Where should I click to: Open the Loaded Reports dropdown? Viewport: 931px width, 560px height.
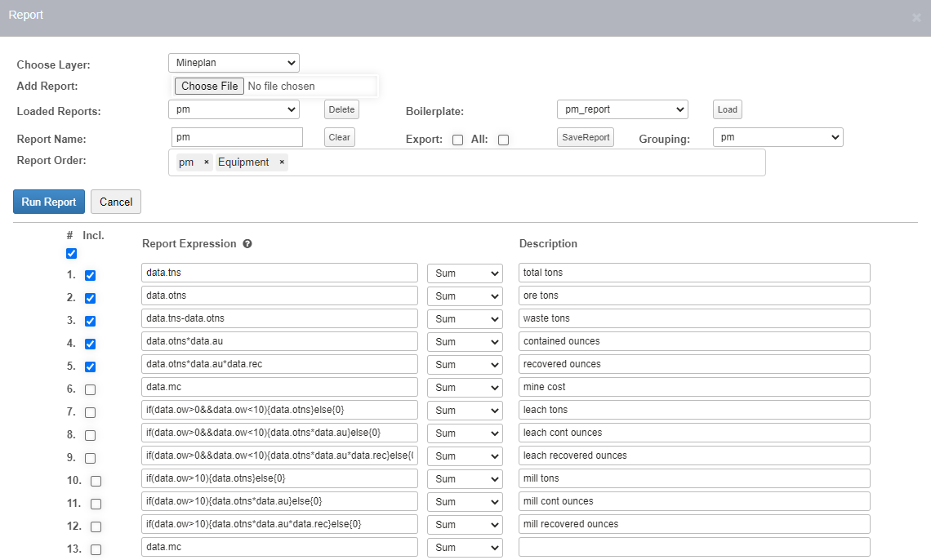234,109
